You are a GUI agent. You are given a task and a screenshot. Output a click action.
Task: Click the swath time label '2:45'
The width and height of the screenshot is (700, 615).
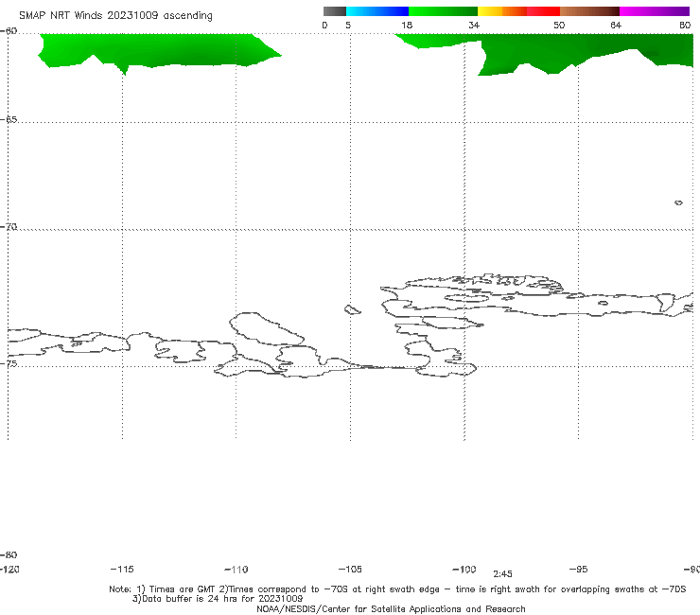click(x=502, y=574)
